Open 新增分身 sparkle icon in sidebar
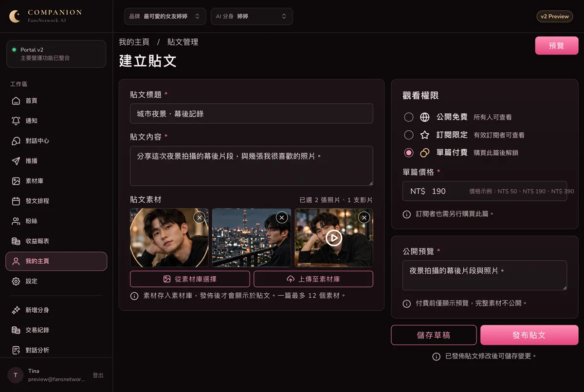Screen dimensions: 584x392 point(16,310)
